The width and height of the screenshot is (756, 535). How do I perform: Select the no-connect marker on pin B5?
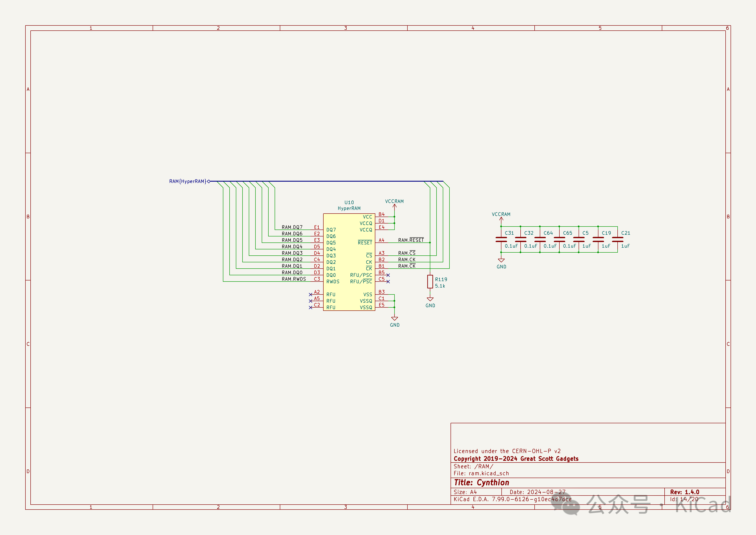[388, 275]
